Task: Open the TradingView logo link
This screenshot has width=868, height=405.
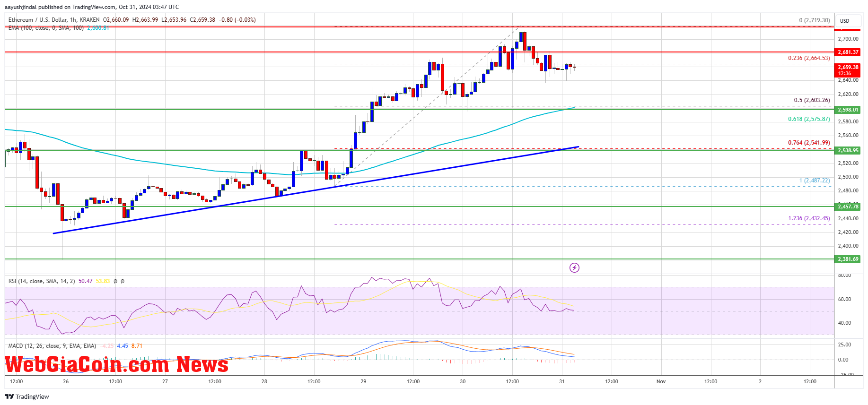Action: 27,396
